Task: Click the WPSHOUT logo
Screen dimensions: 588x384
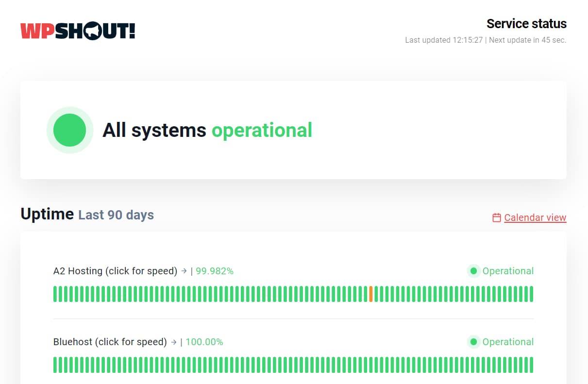Action: [x=77, y=30]
